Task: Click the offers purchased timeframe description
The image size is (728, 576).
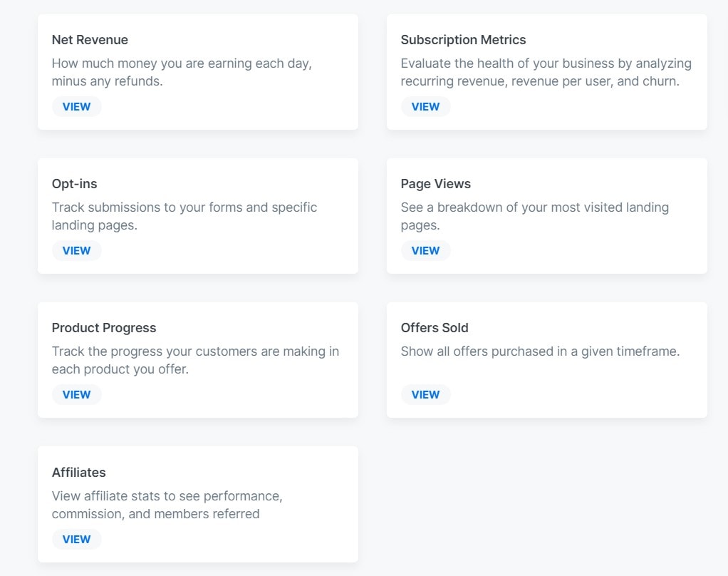Action: pyautogui.click(x=540, y=351)
